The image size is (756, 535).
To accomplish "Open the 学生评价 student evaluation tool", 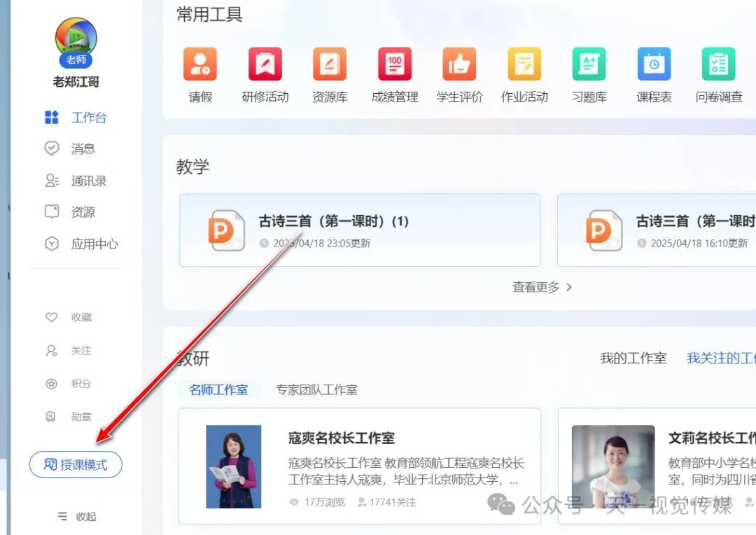I will (x=458, y=75).
